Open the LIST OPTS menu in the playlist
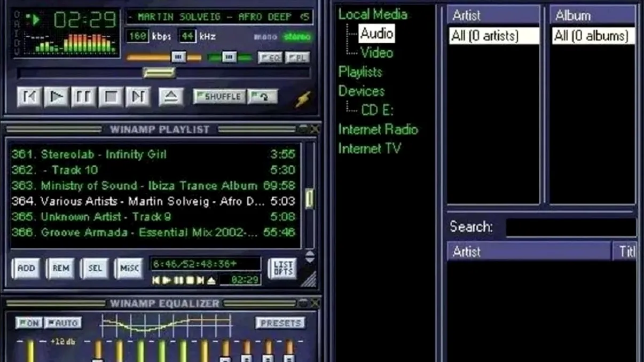 282,269
